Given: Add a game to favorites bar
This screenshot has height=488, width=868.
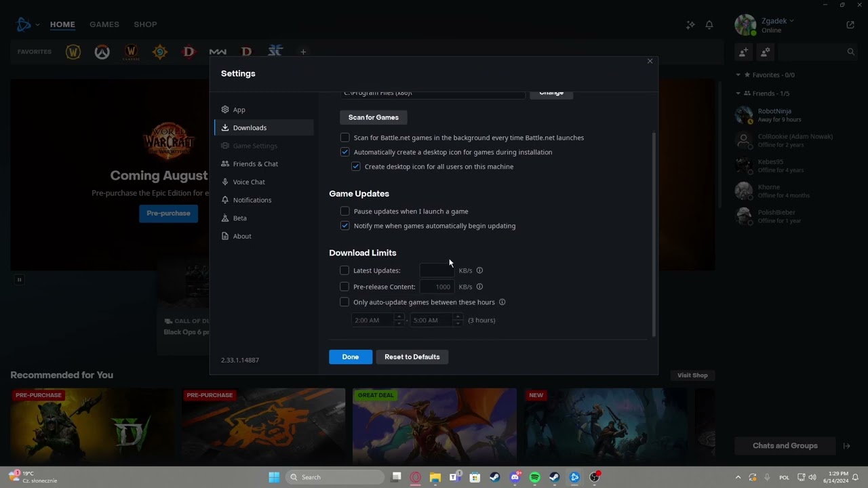Looking at the screenshot, I should click(x=303, y=52).
